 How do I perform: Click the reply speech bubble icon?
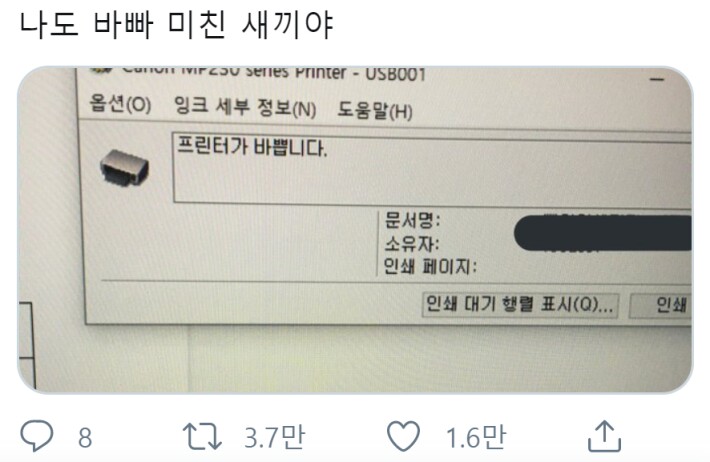37,436
